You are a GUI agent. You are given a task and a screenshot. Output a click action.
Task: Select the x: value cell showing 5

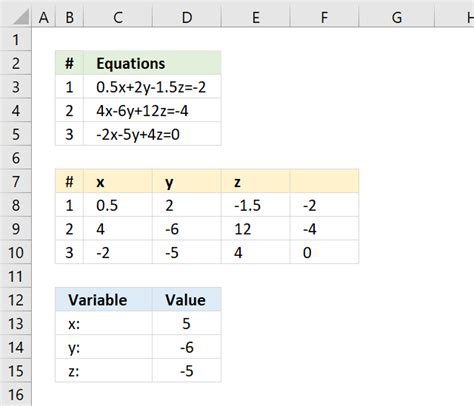click(x=187, y=323)
